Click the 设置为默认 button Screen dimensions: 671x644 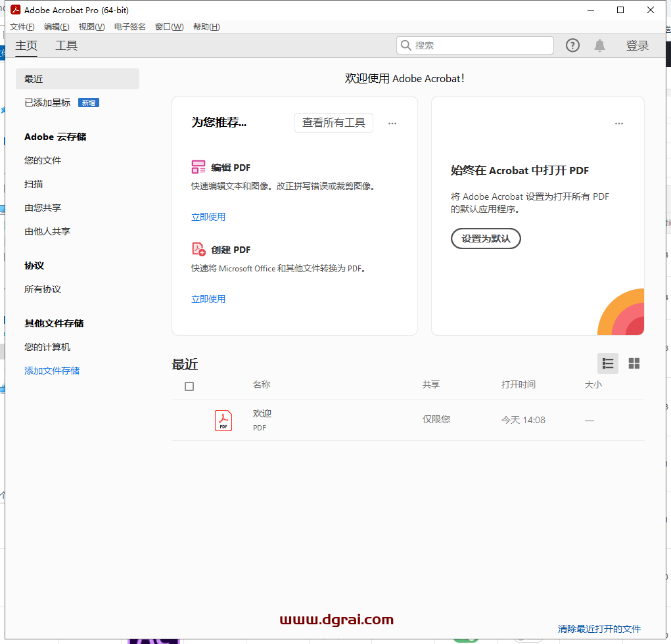(x=486, y=239)
